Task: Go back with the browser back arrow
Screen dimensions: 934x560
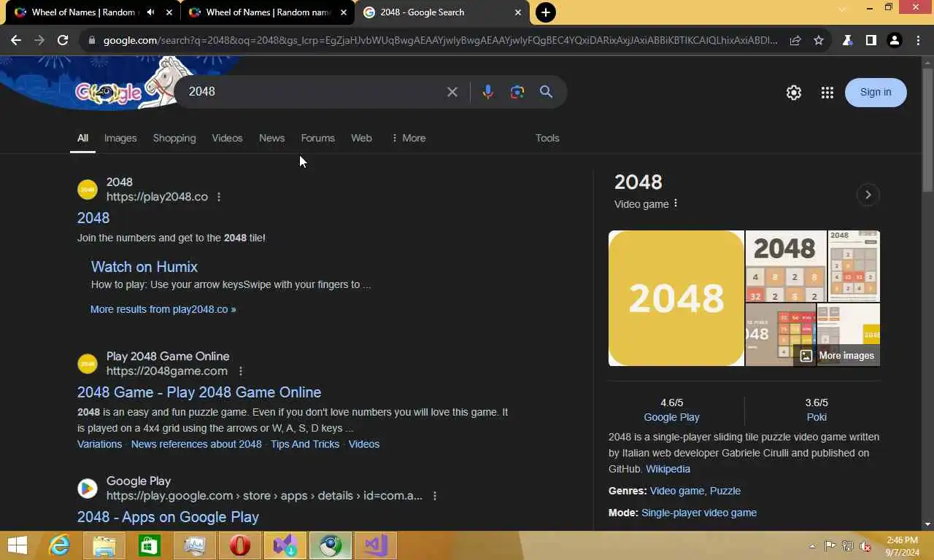Action: (16, 41)
